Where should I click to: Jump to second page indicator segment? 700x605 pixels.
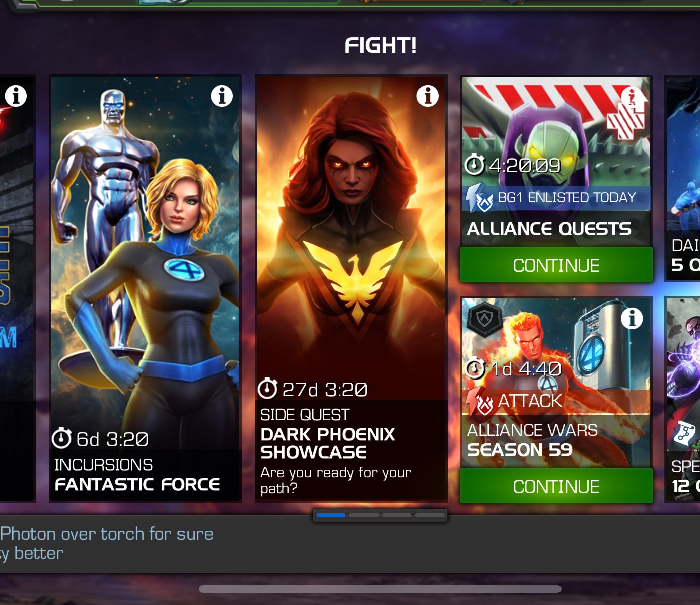(364, 515)
